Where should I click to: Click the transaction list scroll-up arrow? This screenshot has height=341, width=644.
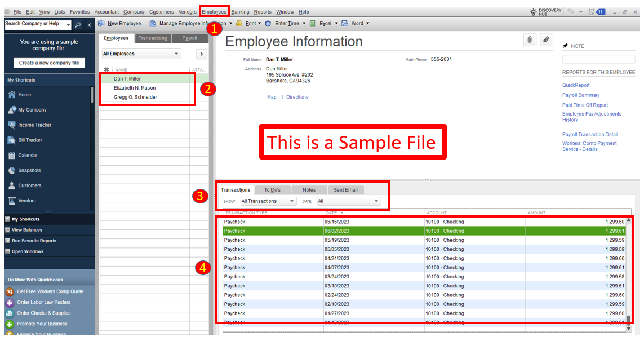tap(628, 220)
